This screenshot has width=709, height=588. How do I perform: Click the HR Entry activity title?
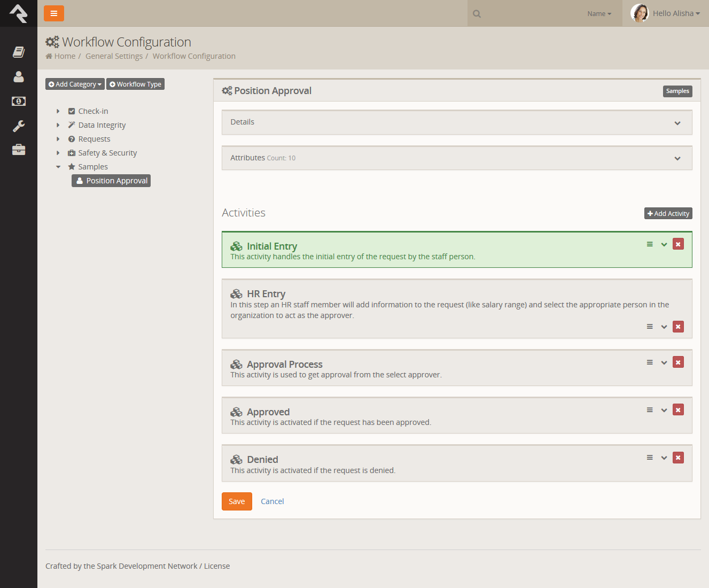pyautogui.click(x=266, y=294)
